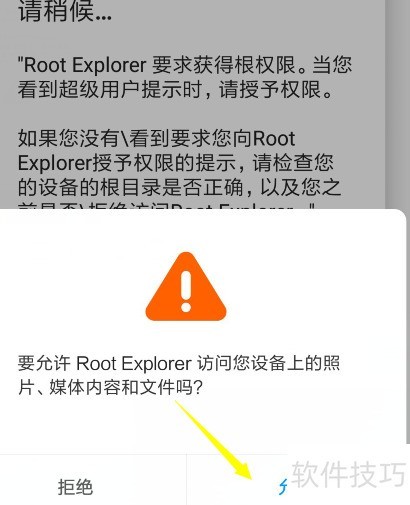
Task: Click the 看到超级用户提示时 text line
Action: [175, 89]
